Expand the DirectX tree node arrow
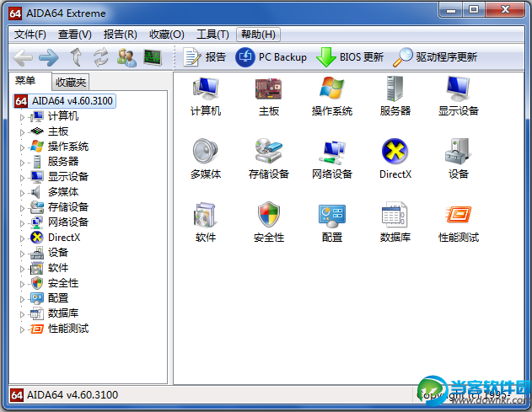The image size is (532, 412). [22, 238]
